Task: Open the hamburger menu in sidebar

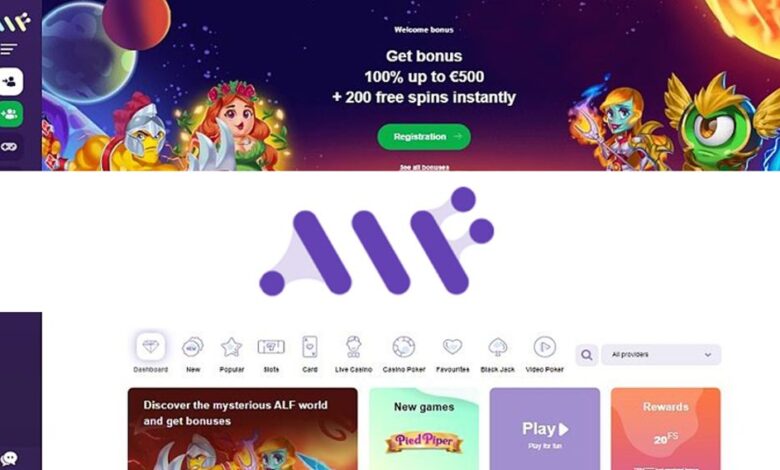Action: pyautogui.click(x=9, y=49)
